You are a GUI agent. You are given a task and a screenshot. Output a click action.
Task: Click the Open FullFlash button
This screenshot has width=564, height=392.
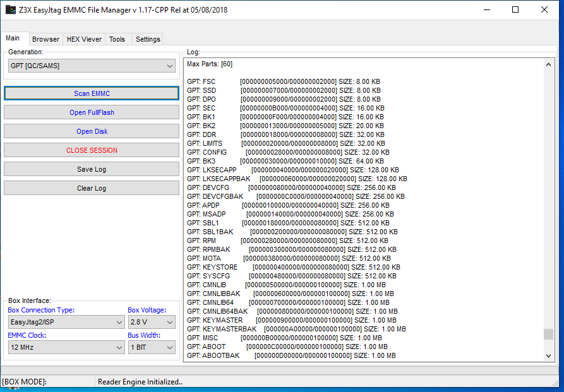[x=92, y=112]
